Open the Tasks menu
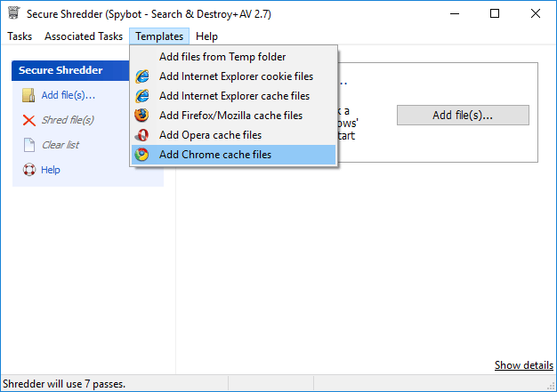 [x=20, y=36]
